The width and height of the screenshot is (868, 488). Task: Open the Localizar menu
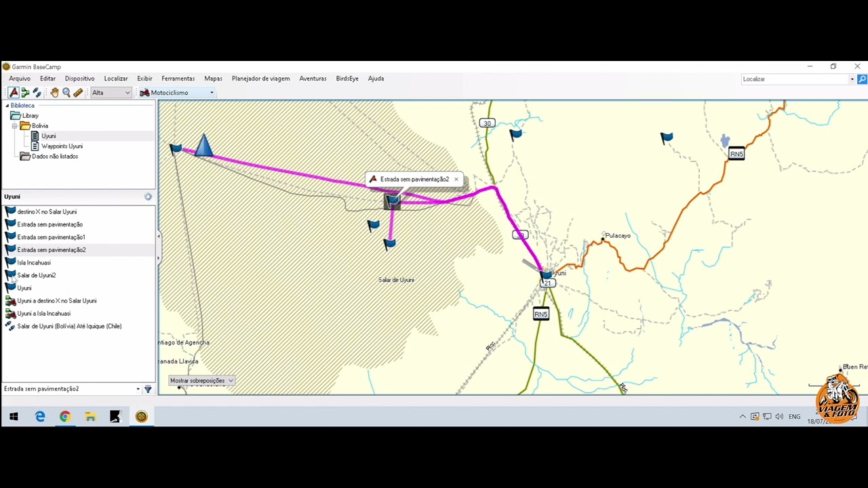click(116, 79)
